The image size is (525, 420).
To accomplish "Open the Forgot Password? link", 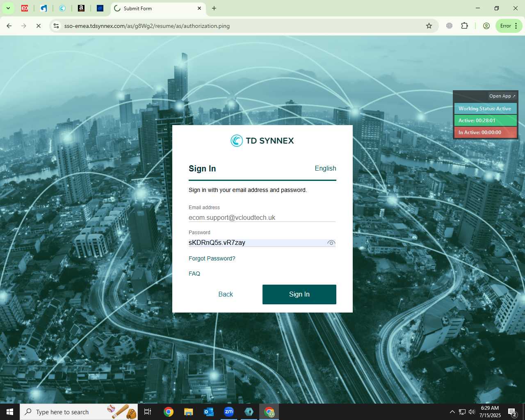I will (x=212, y=258).
